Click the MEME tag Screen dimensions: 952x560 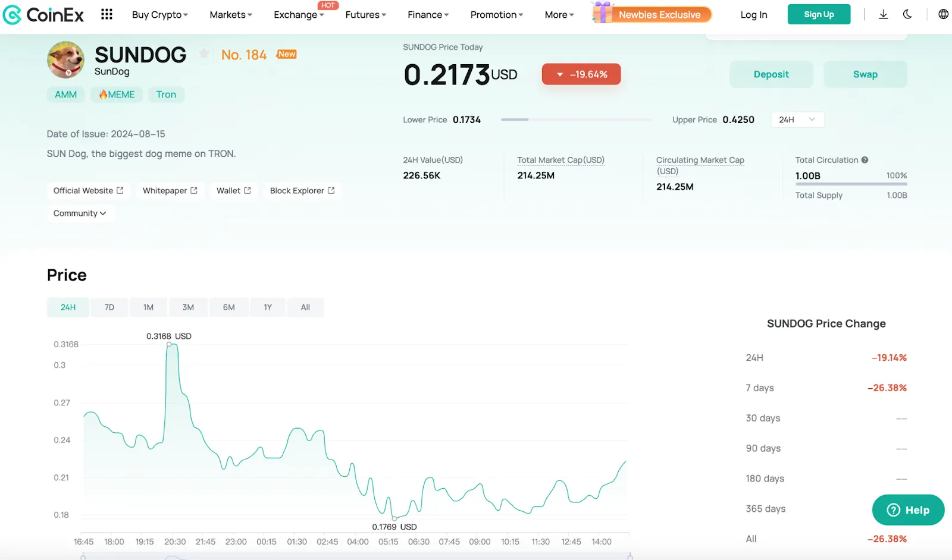tap(117, 95)
